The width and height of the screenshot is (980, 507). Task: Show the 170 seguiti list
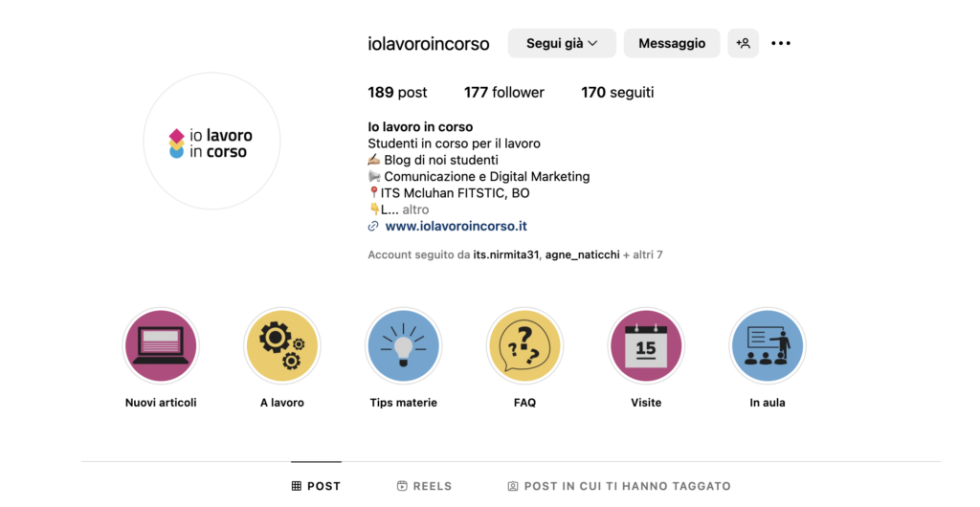(x=617, y=93)
